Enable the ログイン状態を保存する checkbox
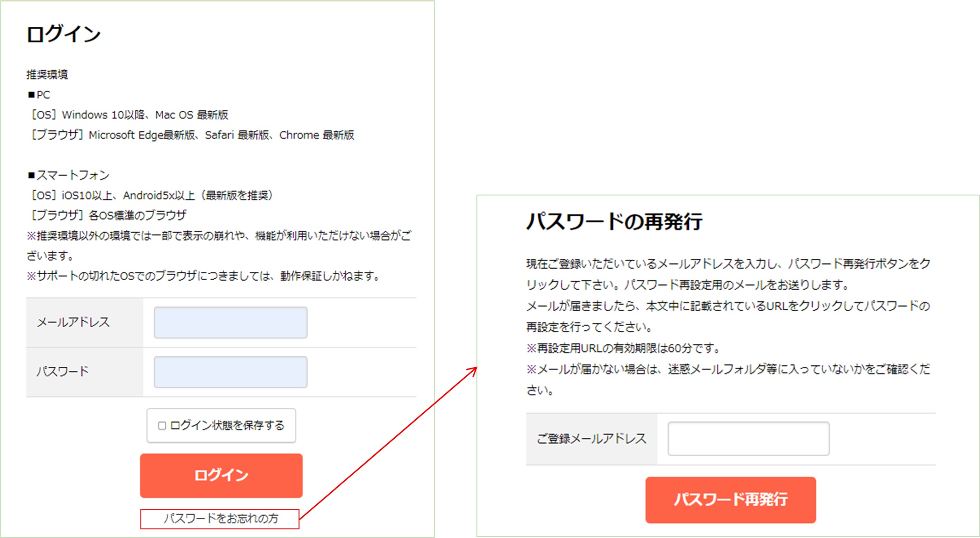 click(162, 425)
